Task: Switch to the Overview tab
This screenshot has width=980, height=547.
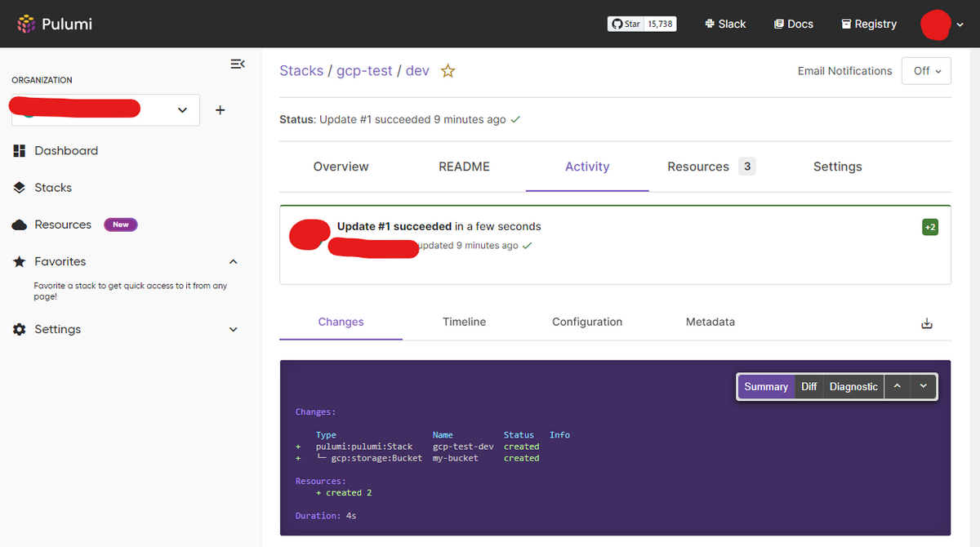Action: pos(341,167)
